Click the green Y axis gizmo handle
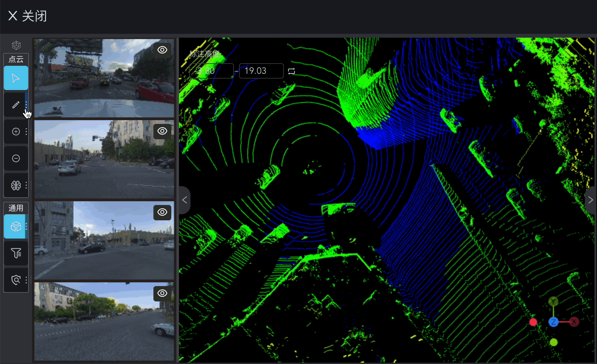The image size is (597, 364). (553, 301)
